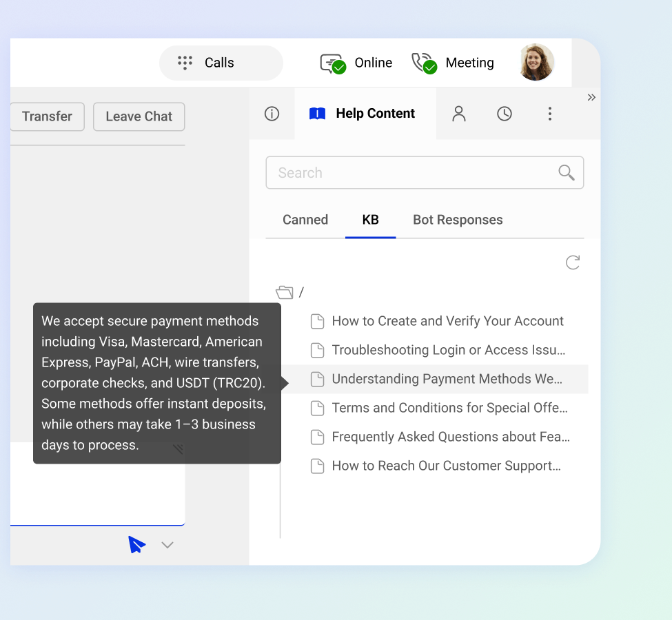
Task: Switch to the KB tab
Action: [x=370, y=220]
